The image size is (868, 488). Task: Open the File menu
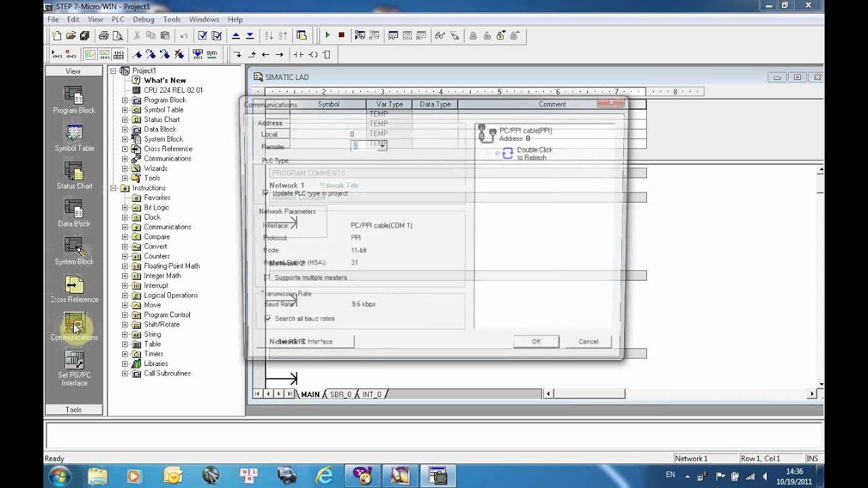(53, 20)
